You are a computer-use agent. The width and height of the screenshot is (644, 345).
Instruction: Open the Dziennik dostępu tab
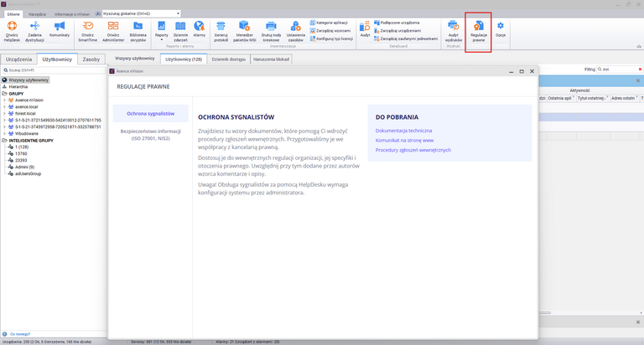pyautogui.click(x=229, y=59)
